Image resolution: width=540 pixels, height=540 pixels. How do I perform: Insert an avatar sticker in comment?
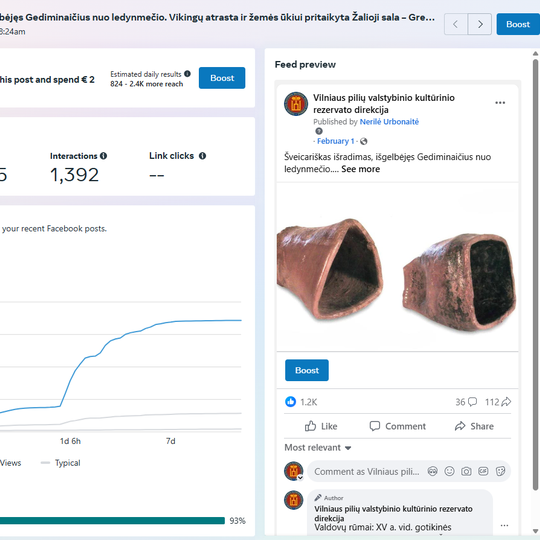[x=433, y=471]
